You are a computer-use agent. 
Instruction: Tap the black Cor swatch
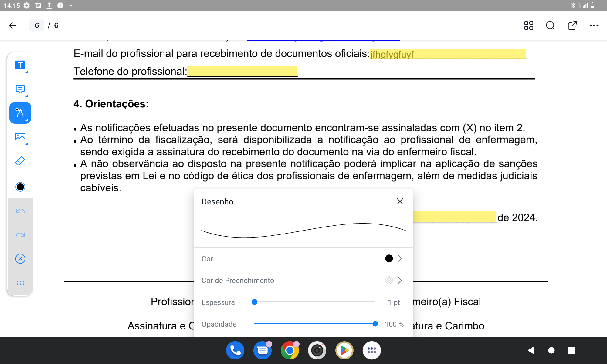[x=389, y=258]
